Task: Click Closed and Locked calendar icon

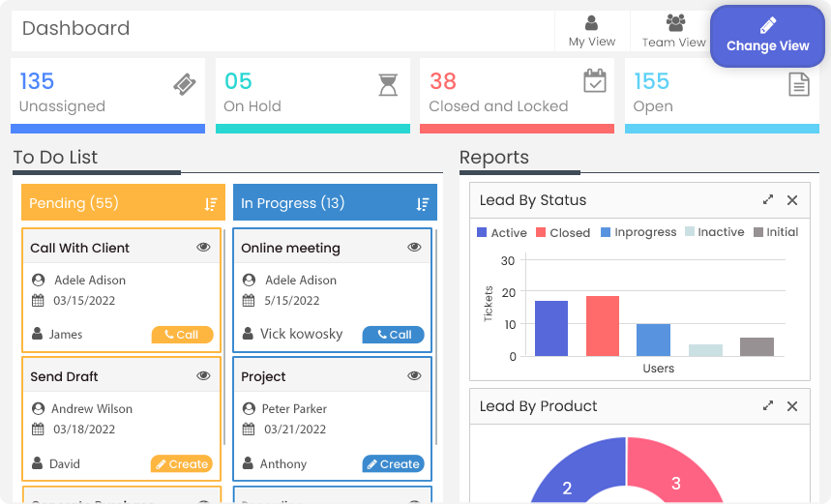Action: 595,80
